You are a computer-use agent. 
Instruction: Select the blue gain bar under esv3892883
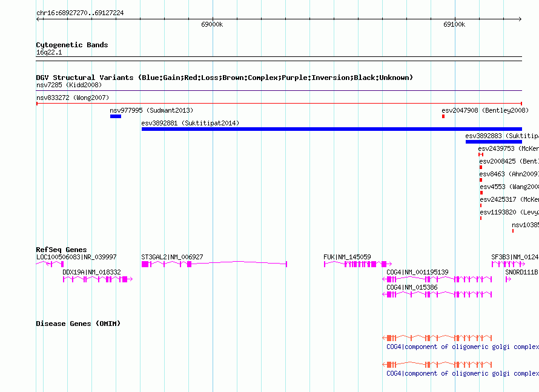click(x=494, y=142)
